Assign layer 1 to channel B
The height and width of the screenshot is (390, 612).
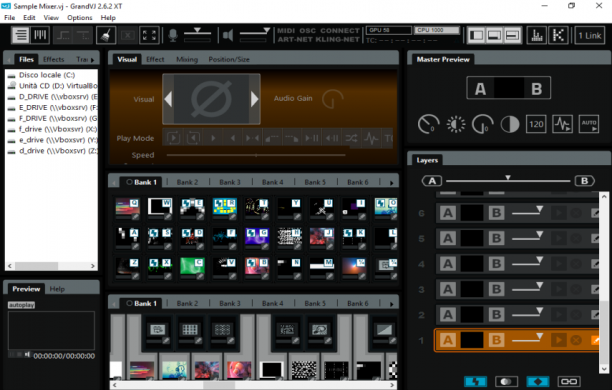tap(496, 340)
